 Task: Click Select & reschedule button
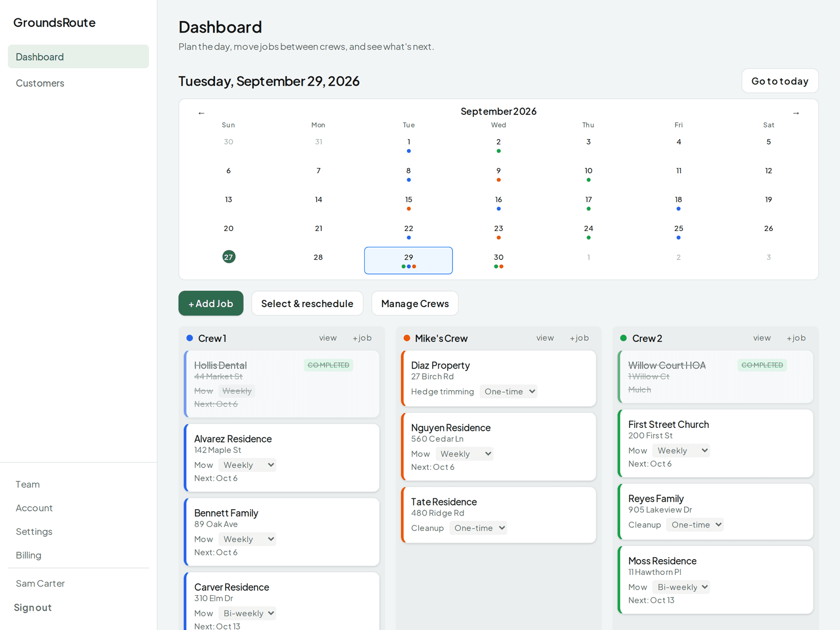(307, 303)
